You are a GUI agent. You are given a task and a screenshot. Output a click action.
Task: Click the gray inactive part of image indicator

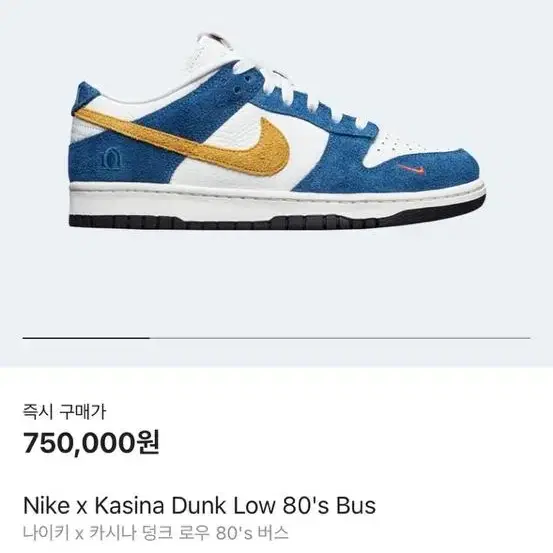tap(340, 338)
